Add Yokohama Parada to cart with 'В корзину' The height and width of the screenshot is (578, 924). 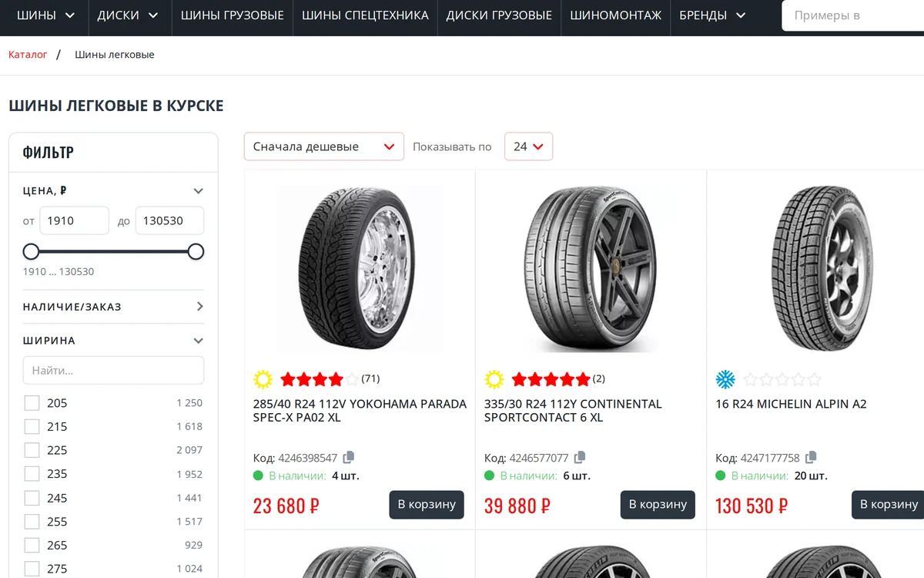[x=427, y=505]
